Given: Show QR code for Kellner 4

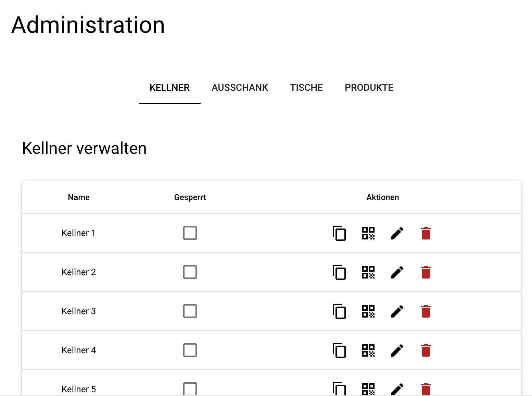Looking at the screenshot, I should coord(368,350).
